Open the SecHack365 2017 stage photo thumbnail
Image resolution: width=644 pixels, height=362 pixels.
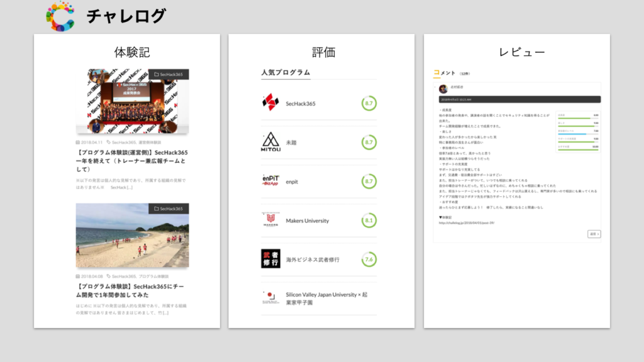[132, 102]
